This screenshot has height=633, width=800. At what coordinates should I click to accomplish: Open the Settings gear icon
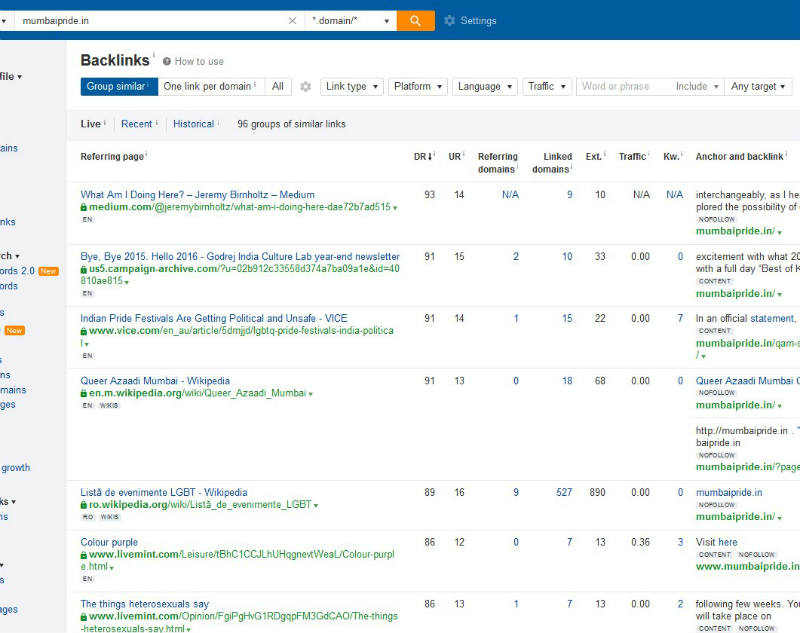coord(449,21)
